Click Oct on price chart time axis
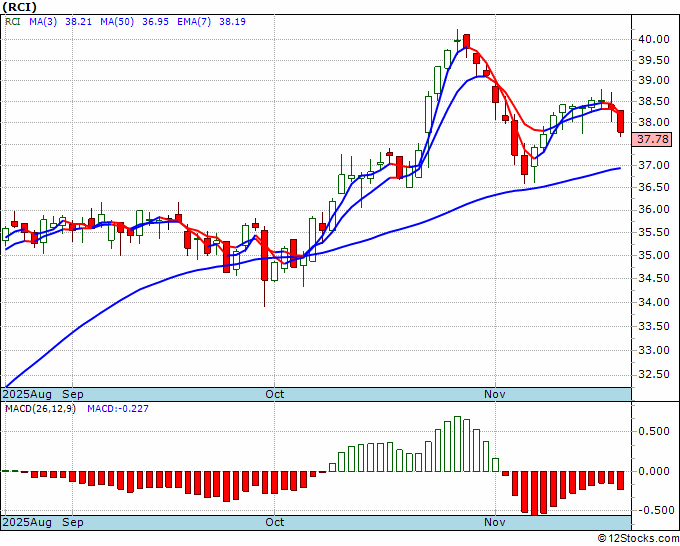680x546 pixels. pyautogui.click(x=275, y=394)
